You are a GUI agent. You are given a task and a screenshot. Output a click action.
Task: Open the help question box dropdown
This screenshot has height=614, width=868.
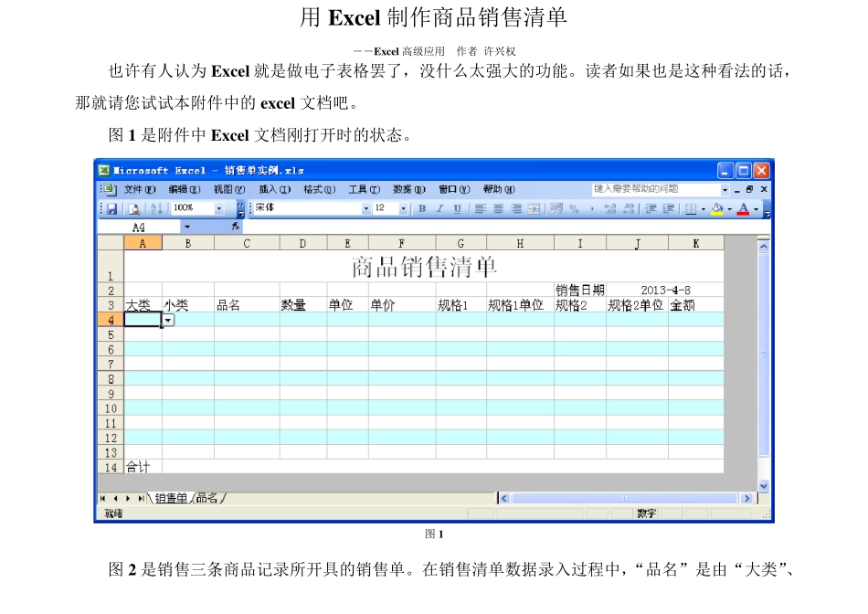point(725,189)
